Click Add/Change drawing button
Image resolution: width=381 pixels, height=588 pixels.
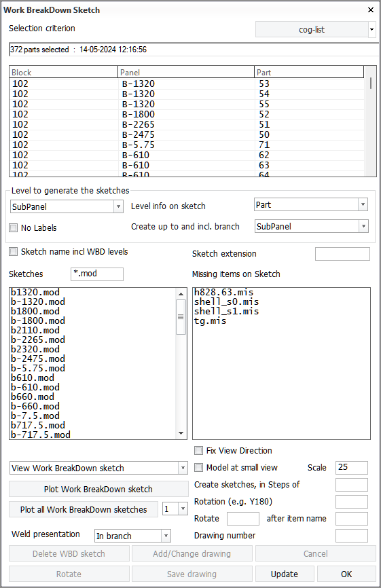pyautogui.click(x=192, y=553)
